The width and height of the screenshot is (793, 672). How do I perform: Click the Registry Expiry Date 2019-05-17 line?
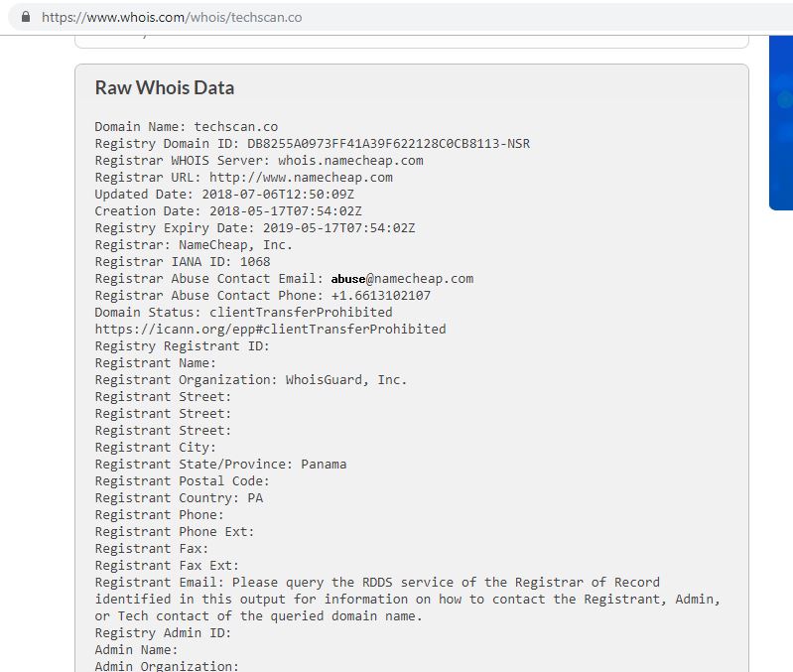coord(255,228)
